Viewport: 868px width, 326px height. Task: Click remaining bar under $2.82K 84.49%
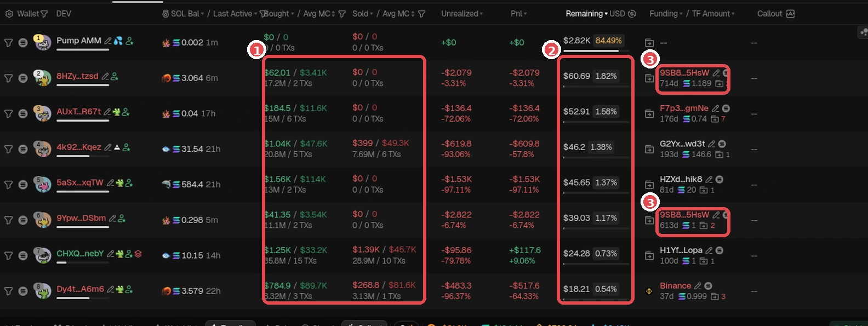[596, 51]
